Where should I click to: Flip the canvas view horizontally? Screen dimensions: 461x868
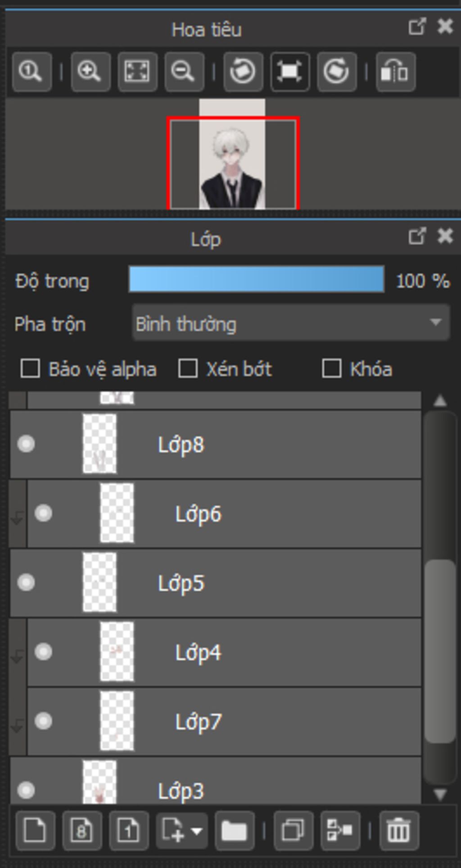point(395,72)
